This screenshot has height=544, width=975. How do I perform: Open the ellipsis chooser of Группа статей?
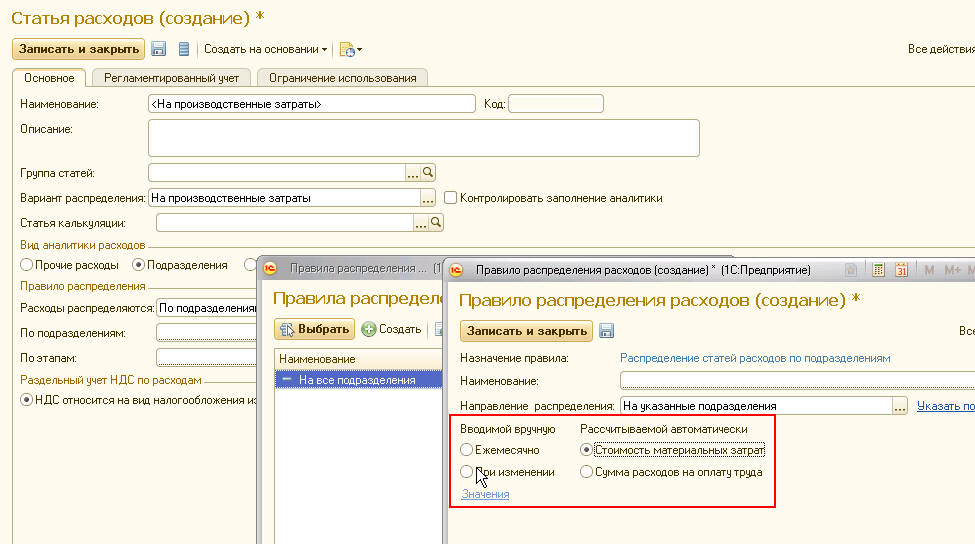(x=413, y=172)
